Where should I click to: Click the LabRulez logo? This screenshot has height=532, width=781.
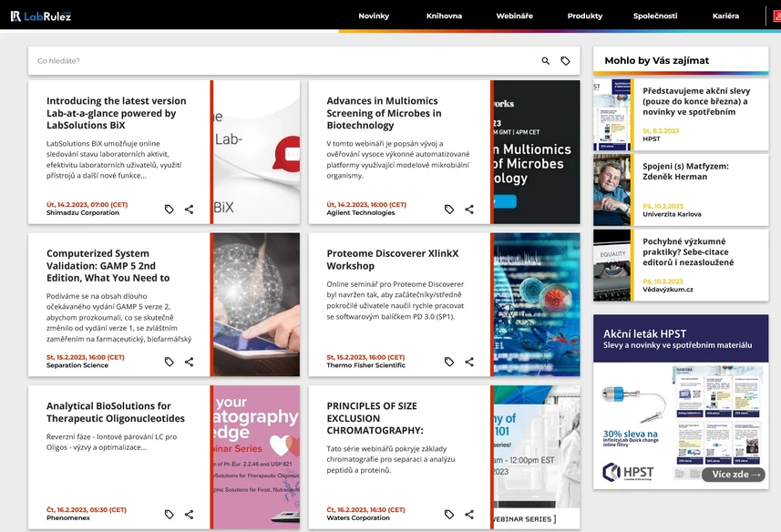coord(41,15)
